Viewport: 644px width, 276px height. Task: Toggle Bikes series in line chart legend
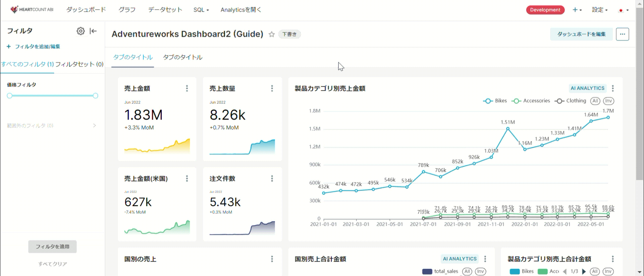[x=495, y=101]
